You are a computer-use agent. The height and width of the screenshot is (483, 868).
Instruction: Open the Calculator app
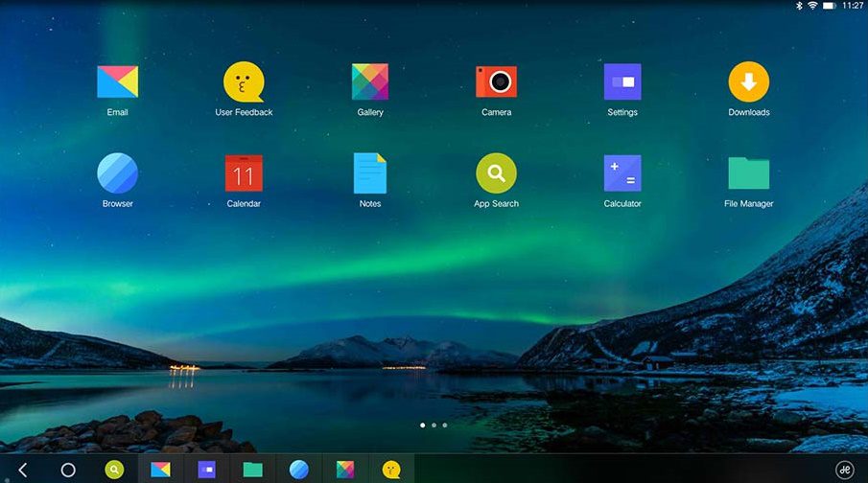coord(622,173)
